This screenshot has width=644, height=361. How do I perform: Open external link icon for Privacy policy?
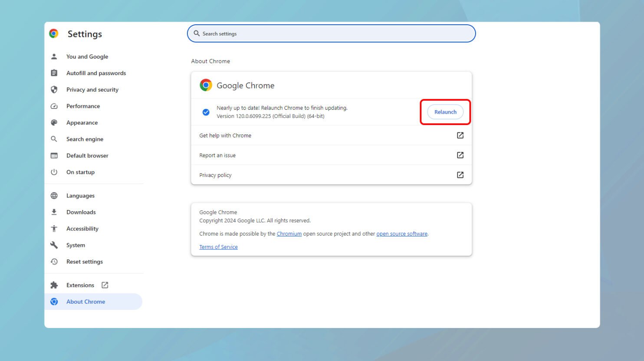(x=460, y=175)
